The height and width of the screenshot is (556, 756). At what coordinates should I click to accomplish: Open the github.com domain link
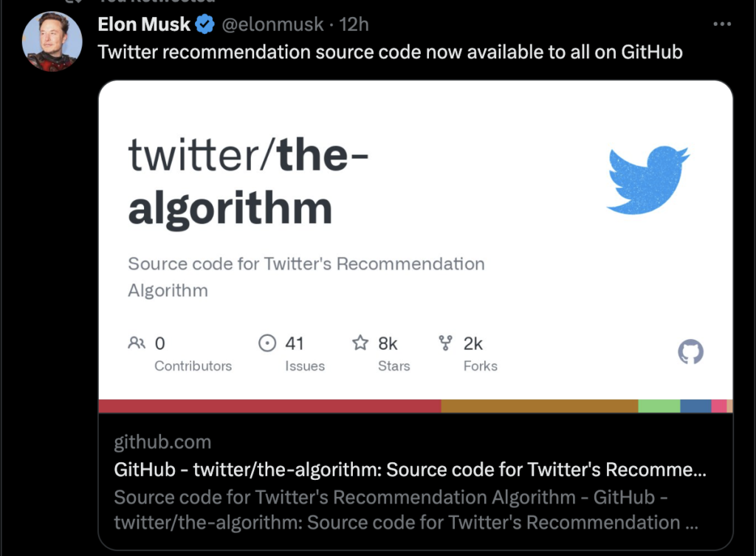point(162,442)
